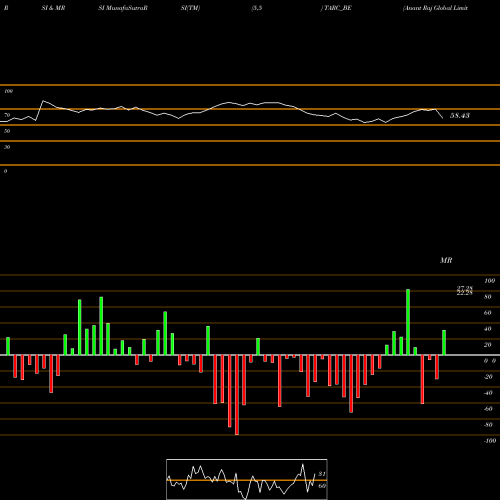500x500 pixels.
Task: Click the MR axis label 40
Action: [x=488, y=329]
